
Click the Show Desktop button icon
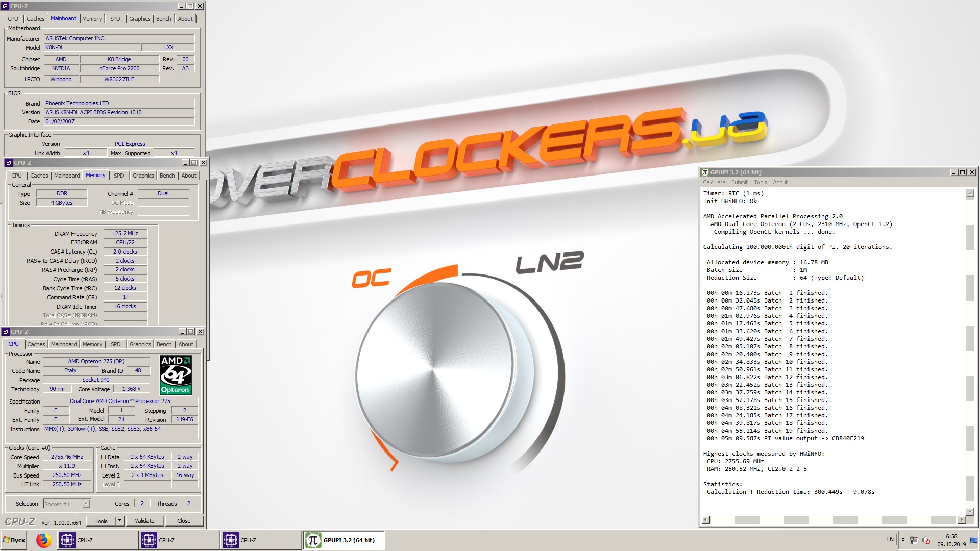(x=973, y=540)
